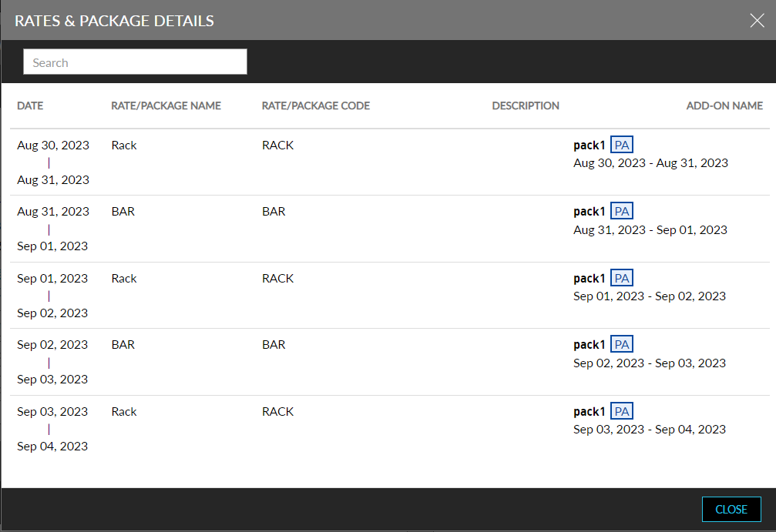The image size is (776, 532).
Task: Select pack1 on the Sep 02 BAR row
Action: coord(589,344)
